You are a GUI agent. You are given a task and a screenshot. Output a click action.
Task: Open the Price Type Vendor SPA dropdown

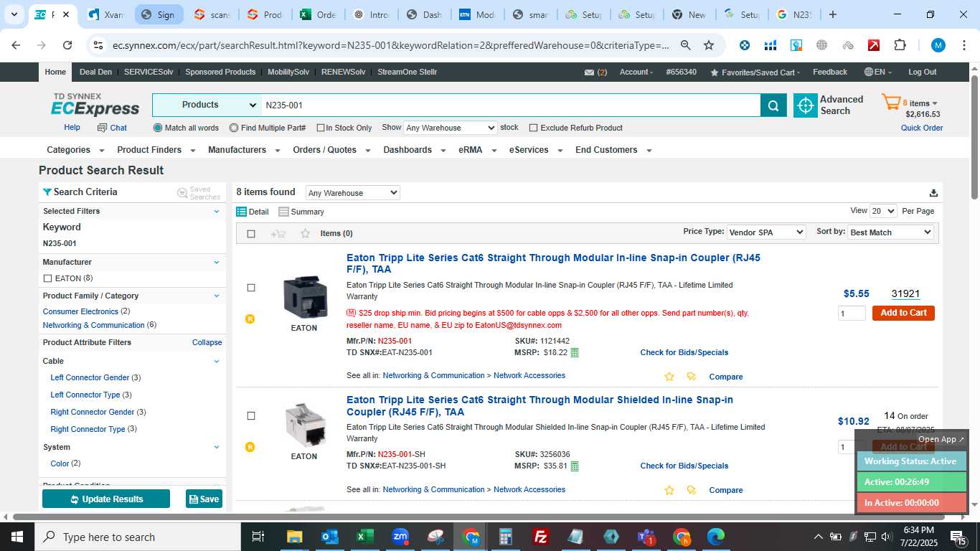coord(765,232)
